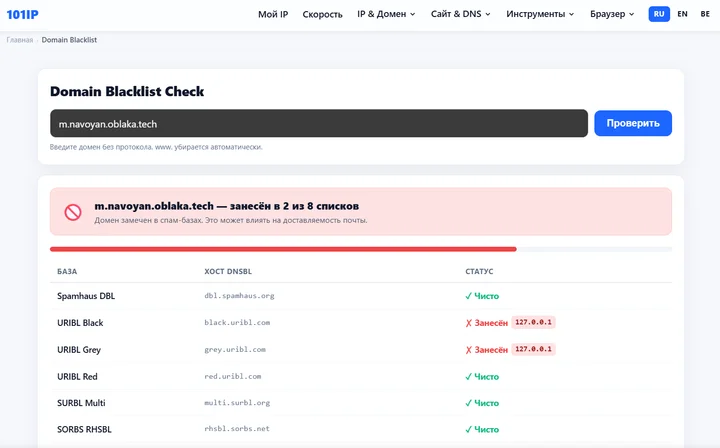Image resolution: width=720 pixels, height=448 pixels.
Task: Switch language to BE
Action: 705,14
